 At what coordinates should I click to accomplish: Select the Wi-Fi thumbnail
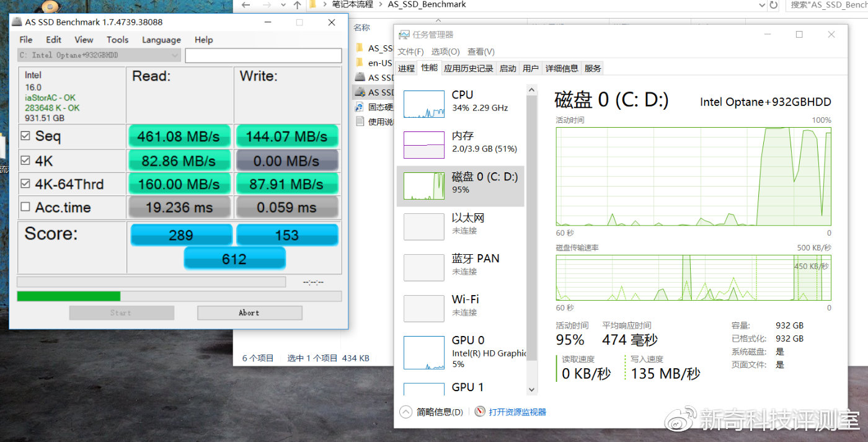(424, 309)
